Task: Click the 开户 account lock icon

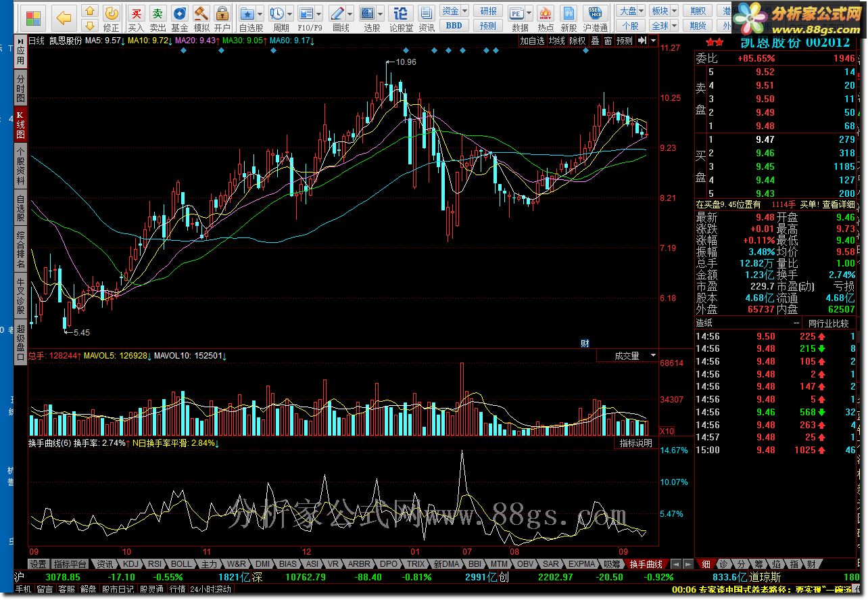Action: 222,18
